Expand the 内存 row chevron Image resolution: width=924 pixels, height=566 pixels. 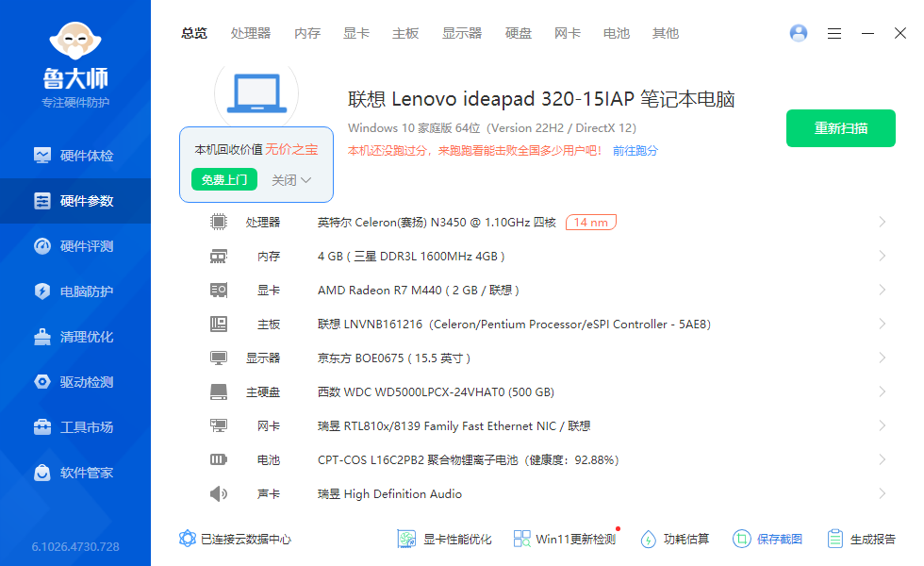(883, 257)
